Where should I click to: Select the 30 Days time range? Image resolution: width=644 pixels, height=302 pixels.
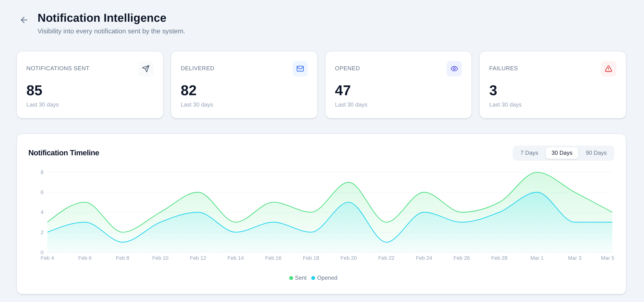(562, 153)
